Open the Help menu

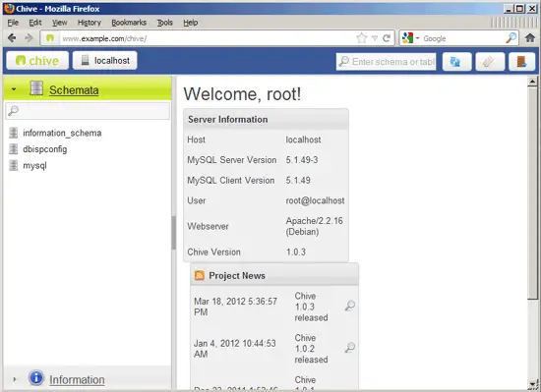[x=191, y=23]
